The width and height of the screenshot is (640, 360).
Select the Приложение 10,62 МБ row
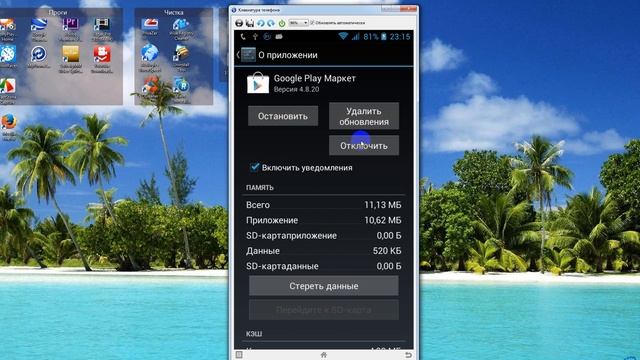(x=324, y=220)
